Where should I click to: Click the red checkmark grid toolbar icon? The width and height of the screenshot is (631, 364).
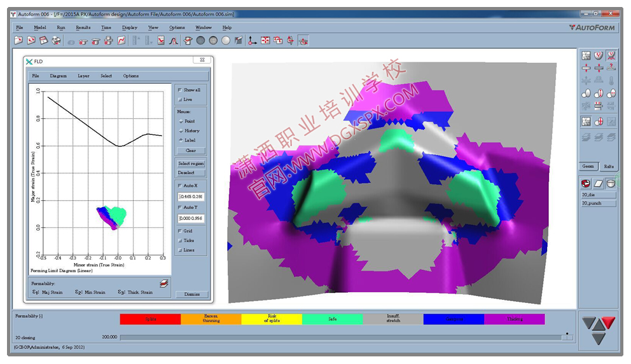pyautogui.click(x=161, y=41)
